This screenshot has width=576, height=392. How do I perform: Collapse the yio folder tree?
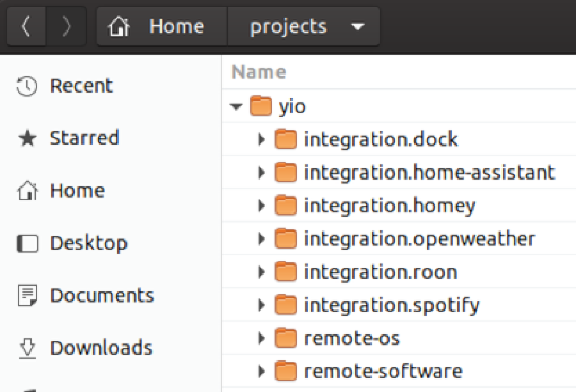pos(235,106)
